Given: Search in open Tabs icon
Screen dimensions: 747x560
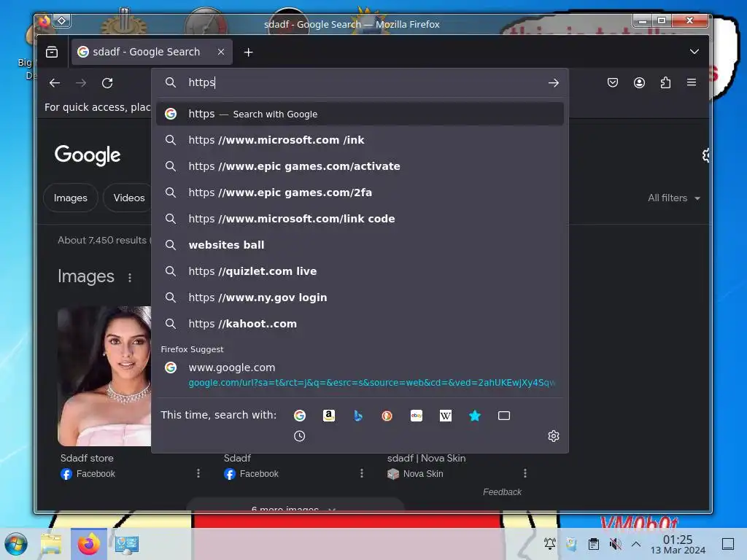Looking at the screenshot, I should pyautogui.click(x=504, y=416).
